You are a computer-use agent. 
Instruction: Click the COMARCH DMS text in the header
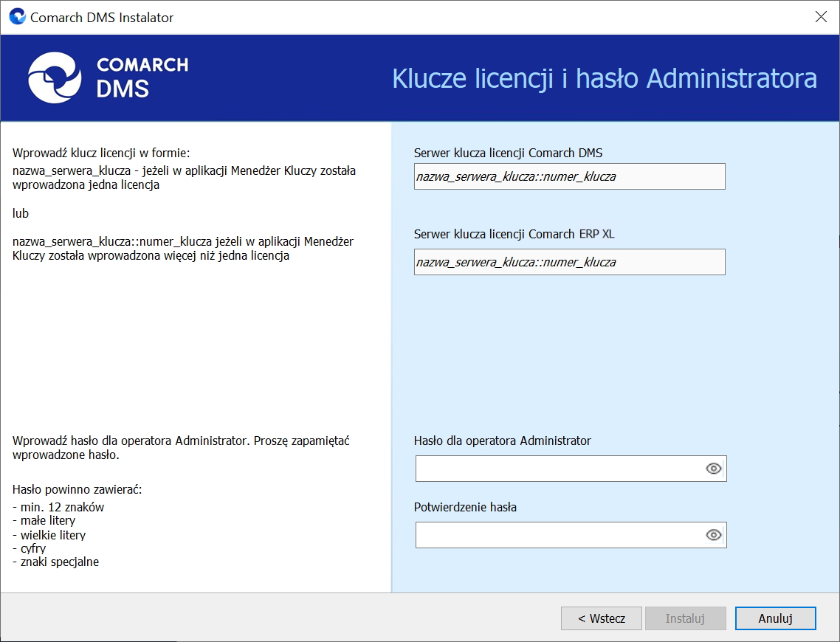142,77
